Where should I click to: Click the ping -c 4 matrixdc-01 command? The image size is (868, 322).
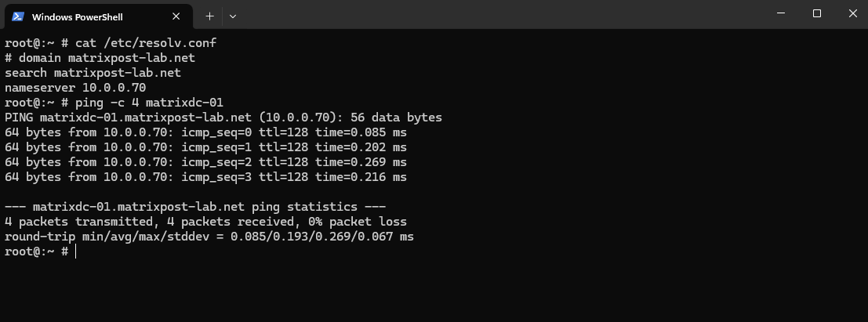150,103
